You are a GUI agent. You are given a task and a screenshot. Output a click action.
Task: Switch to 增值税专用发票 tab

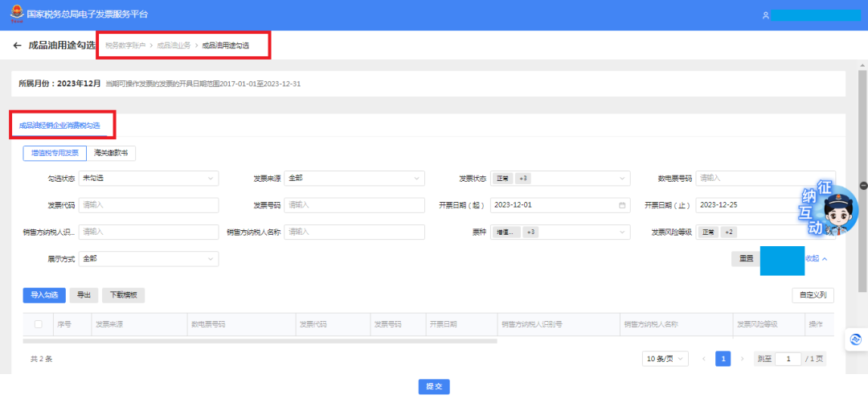[x=55, y=153]
